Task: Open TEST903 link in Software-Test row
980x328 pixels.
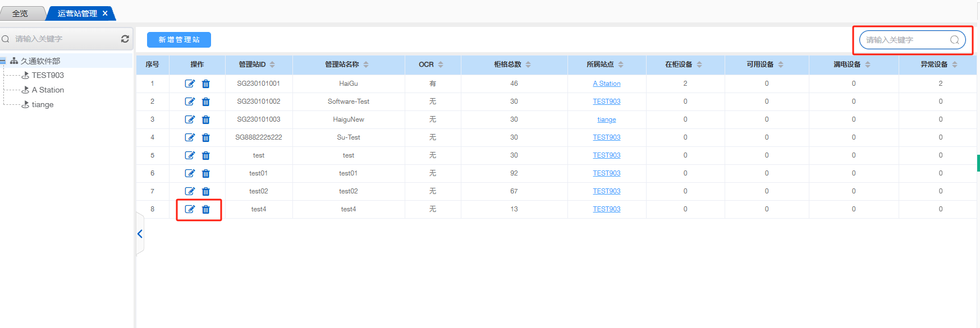Action: coord(607,101)
